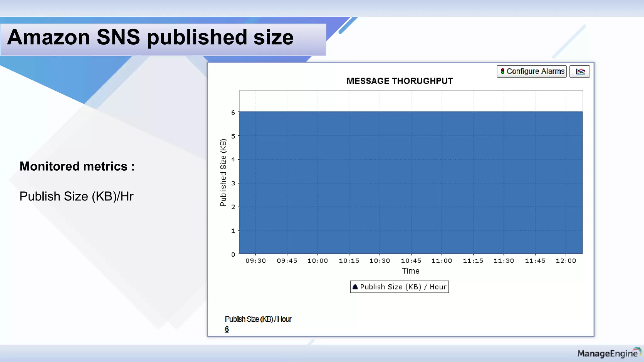
Task: Click the ManageEngine logo
Action: [x=609, y=353]
